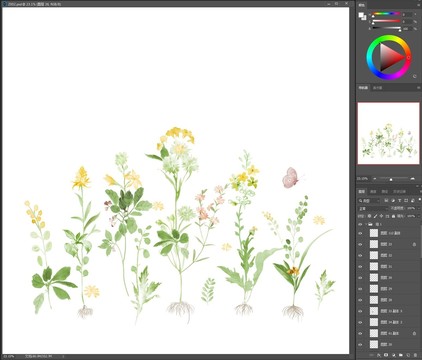Toggle visibility of layer 图层 30
This screenshot has width=422, height=360.
pos(360,278)
